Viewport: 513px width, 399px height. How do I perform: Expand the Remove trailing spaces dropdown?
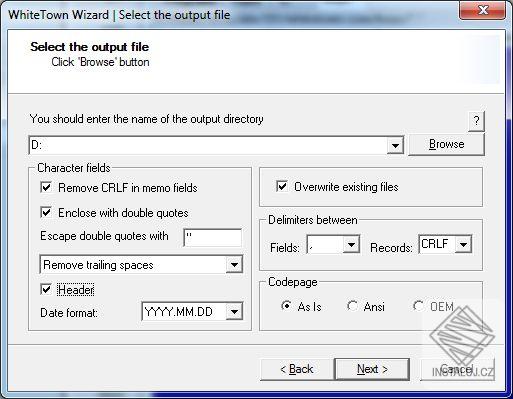click(234, 265)
